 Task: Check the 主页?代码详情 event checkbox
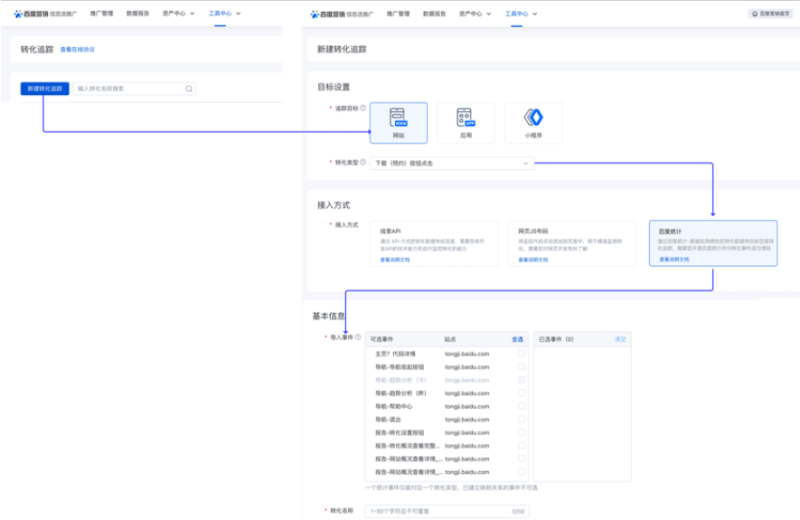[x=521, y=353]
